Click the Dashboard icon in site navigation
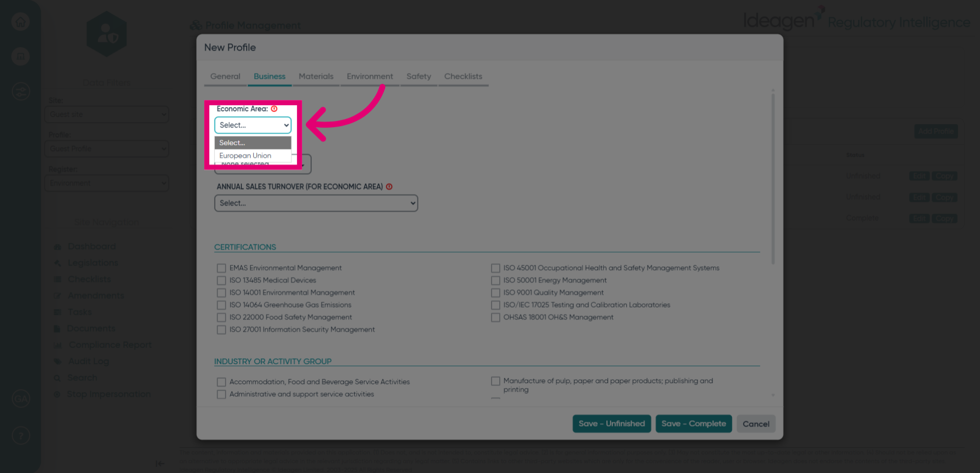The width and height of the screenshot is (980, 473). click(58, 246)
